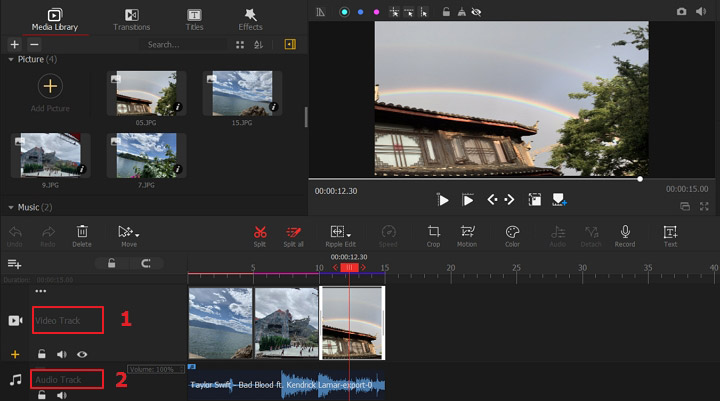Click the preview progress slider handle
Screen dimensions: 720x401
click(640, 179)
